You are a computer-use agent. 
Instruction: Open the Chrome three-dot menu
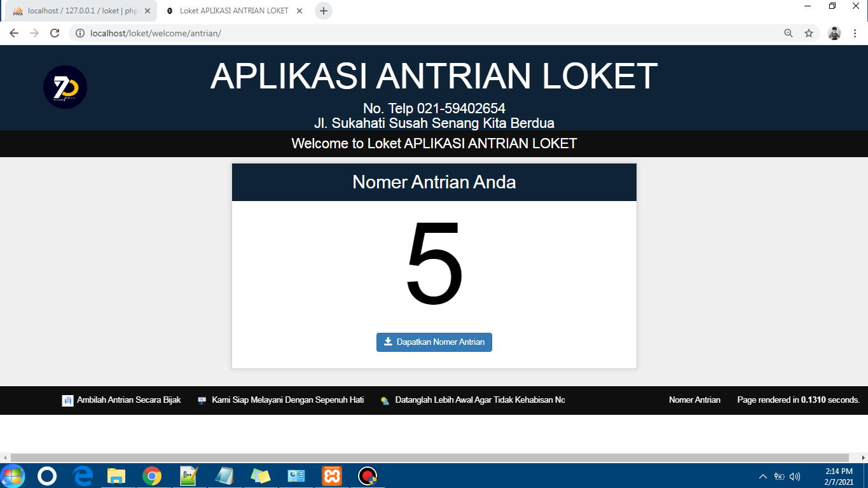[x=855, y=32]
